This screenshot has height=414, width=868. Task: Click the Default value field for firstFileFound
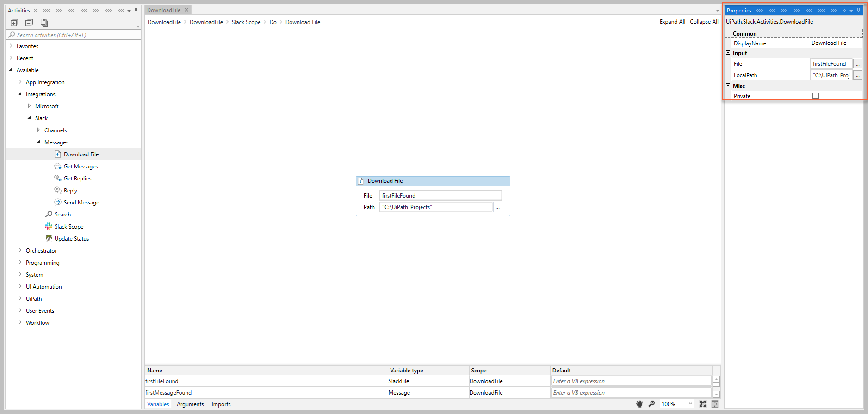pyautogui.click(x=631, y=381)
